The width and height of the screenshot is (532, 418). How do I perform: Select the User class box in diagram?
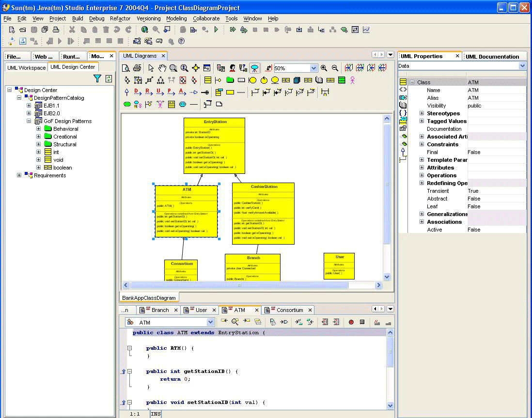[x=339, y=266]
